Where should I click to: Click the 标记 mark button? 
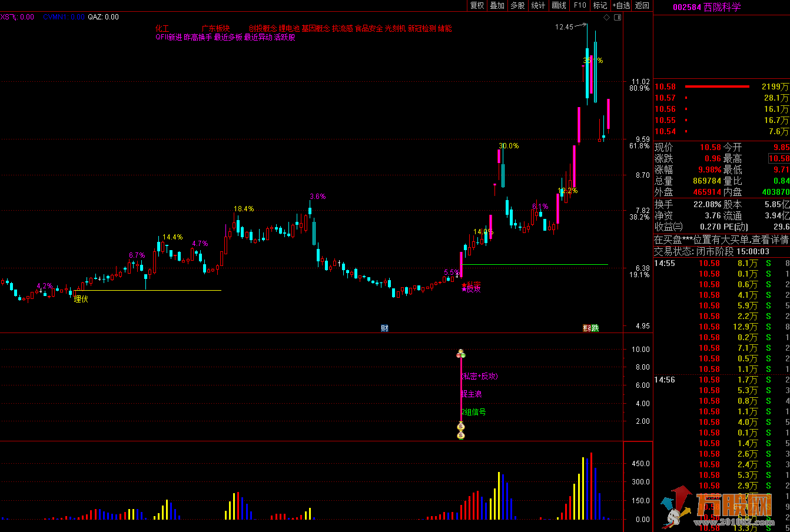(600, 5)
